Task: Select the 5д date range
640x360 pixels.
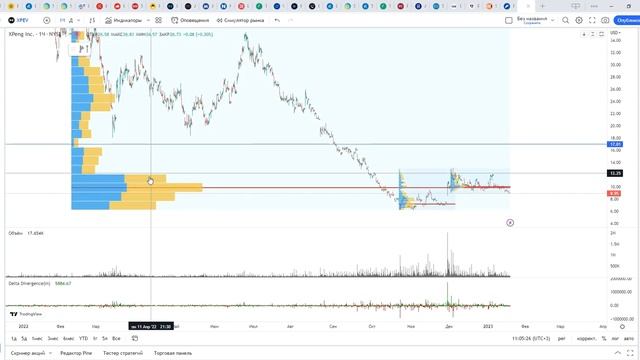Action: coord(24,338)
